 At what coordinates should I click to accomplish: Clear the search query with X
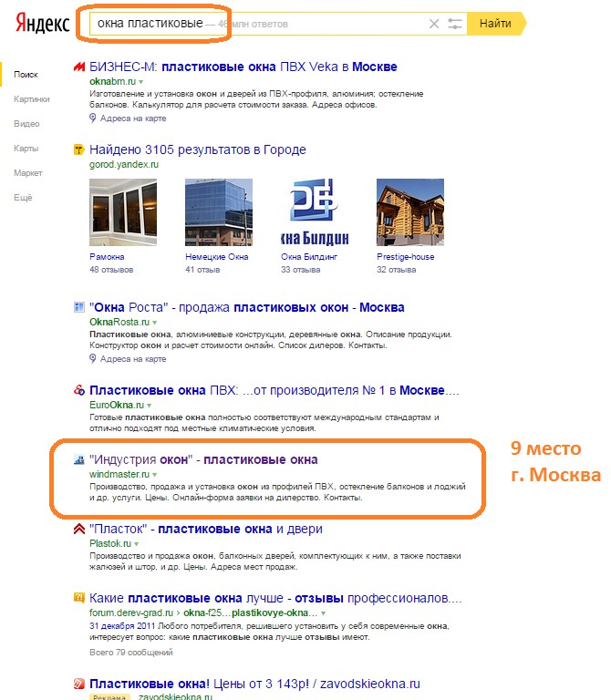pos(434,24)
